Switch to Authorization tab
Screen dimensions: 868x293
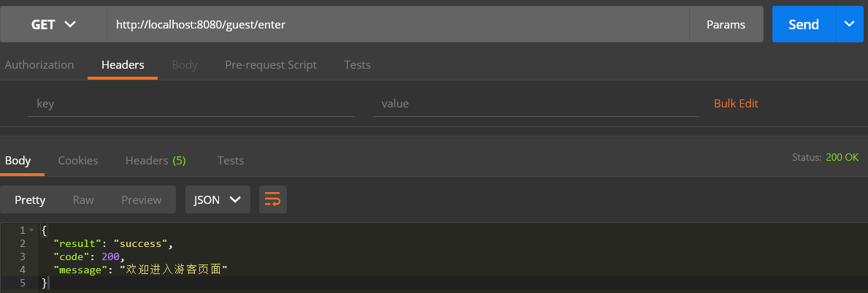pyautogui.click(x=39, y=65)
